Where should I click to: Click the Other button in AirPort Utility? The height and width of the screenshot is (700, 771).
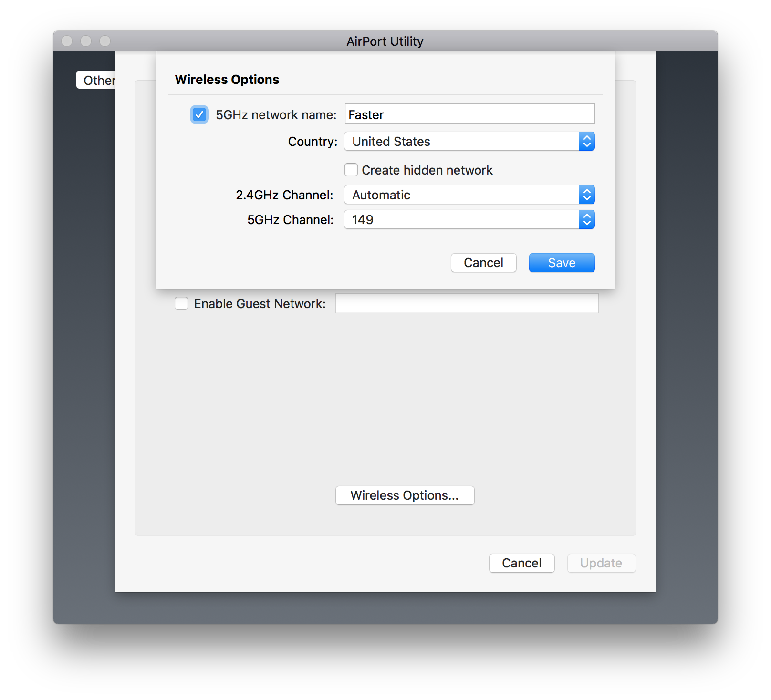(x=96, y=80)
